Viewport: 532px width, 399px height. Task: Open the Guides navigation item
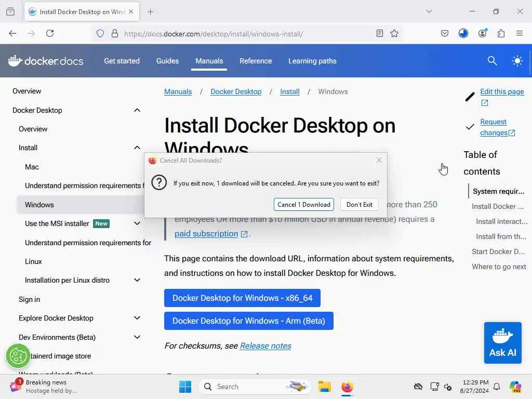click(x=167, y=61)
